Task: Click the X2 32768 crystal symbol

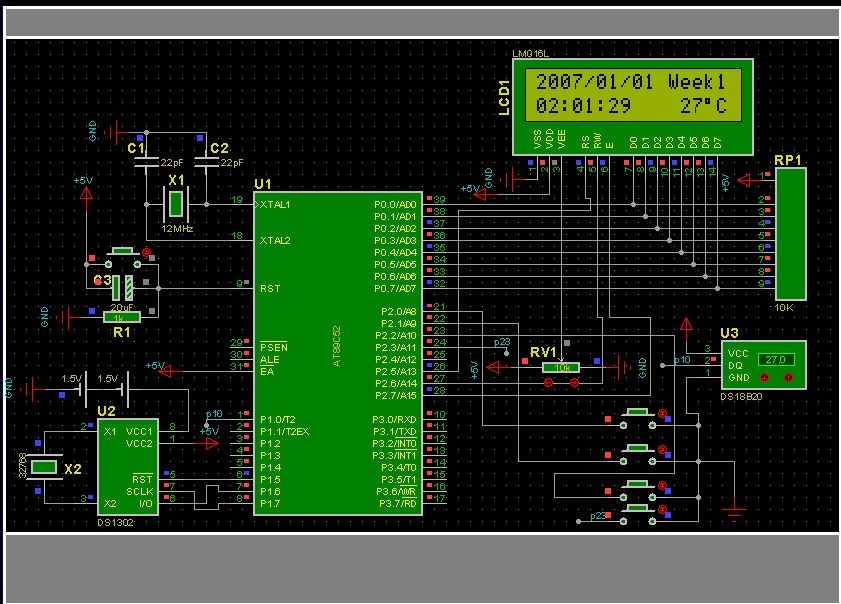Action: [x=44, y=467]
